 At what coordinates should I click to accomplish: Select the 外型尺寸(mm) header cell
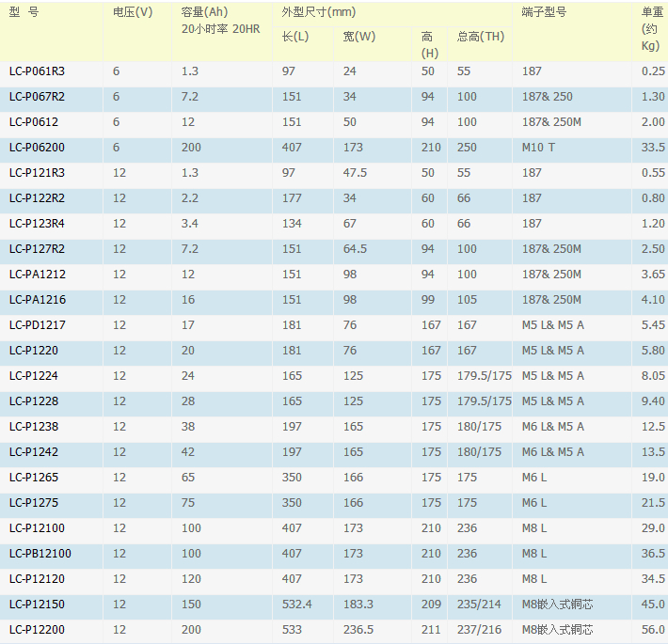319,12
